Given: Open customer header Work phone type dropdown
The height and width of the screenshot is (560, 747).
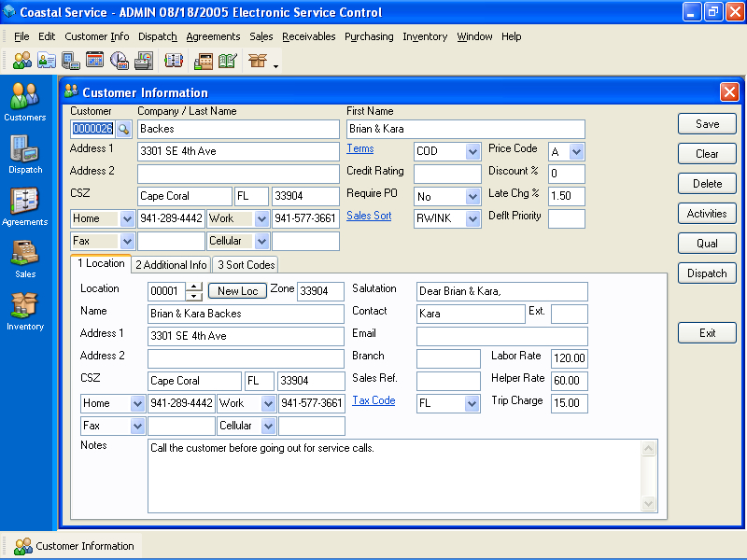Looking at the screenshot, I should tap(261, 218).
